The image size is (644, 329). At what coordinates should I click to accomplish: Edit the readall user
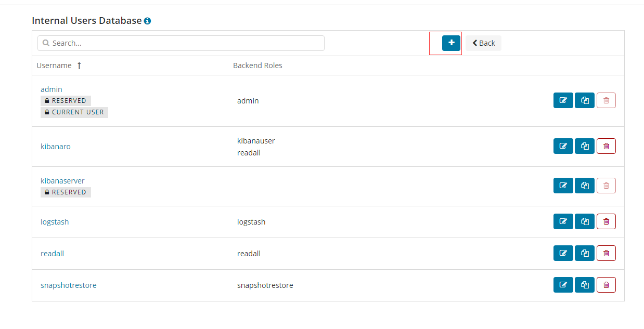pos(563,254)
